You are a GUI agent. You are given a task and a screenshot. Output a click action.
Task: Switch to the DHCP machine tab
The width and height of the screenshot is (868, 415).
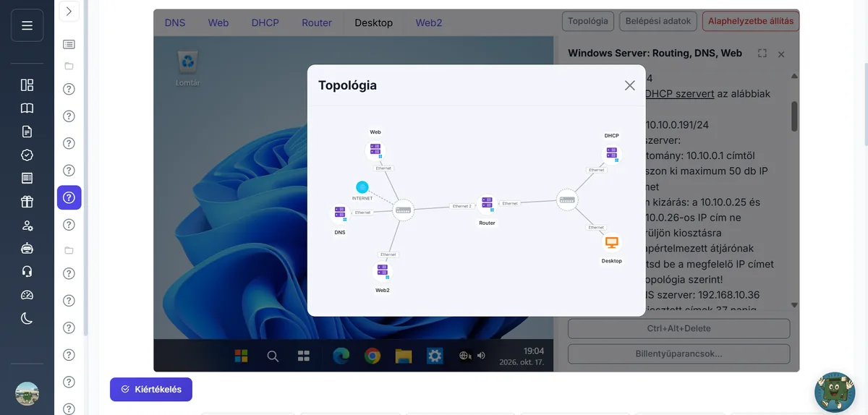pyautogui.click(x=265, y=22)
